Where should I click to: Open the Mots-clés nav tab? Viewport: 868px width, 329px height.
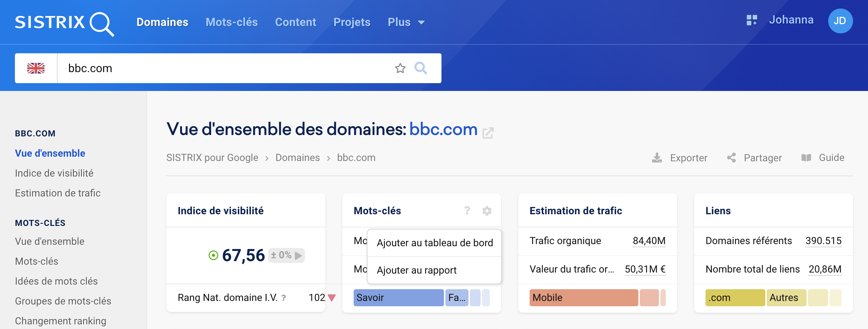tap(232, 22)
